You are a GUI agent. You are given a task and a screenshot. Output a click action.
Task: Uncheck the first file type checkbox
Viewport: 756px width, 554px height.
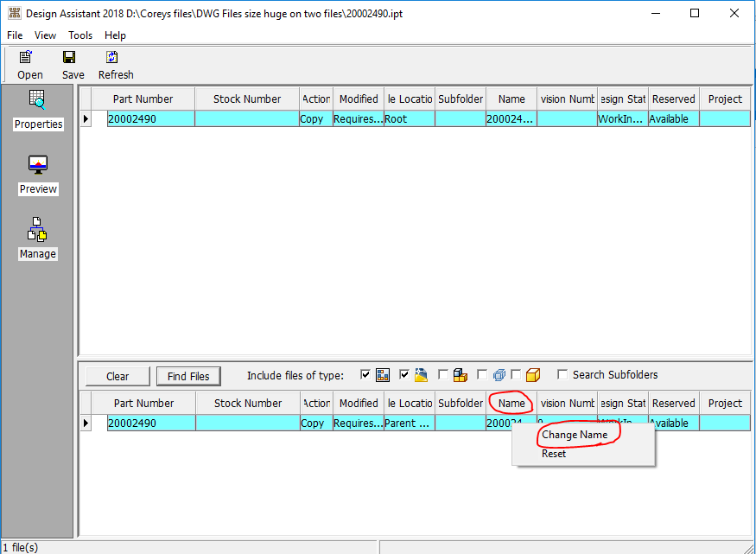(365, 374)
